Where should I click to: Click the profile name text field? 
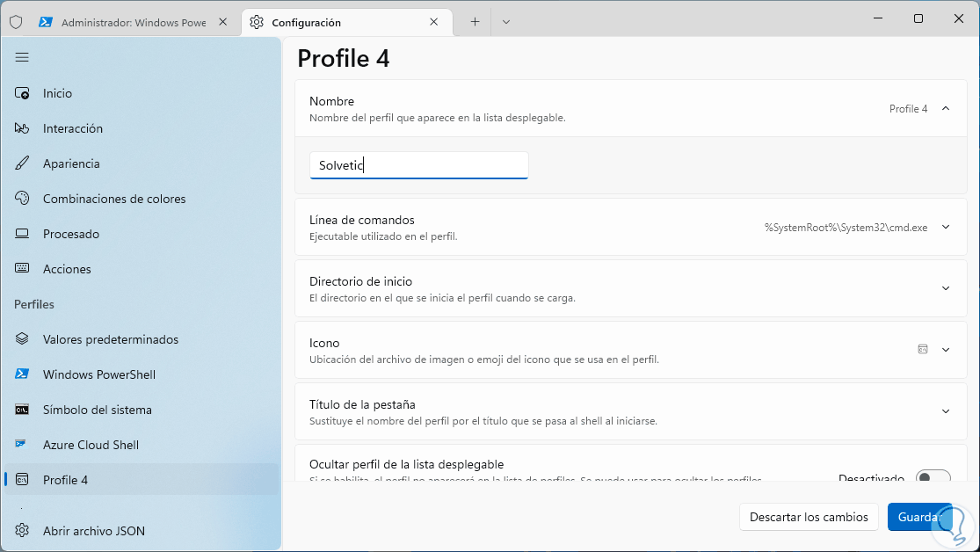[x=418, y=165]
